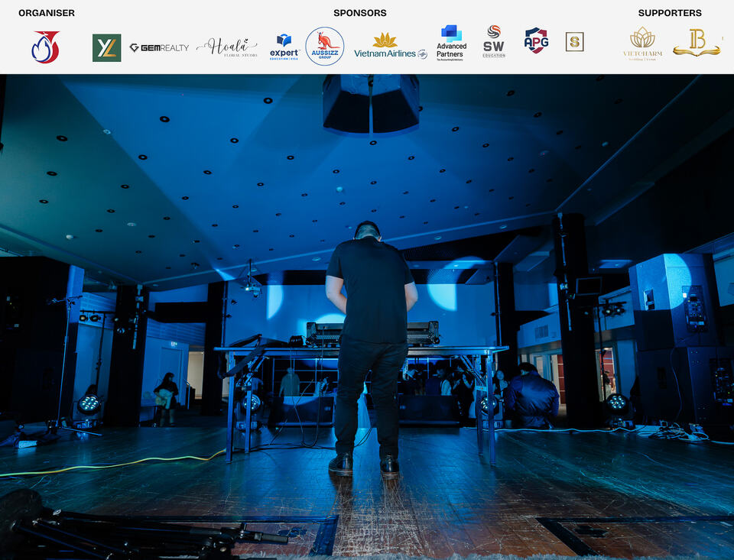Click the gold B supporter logo

[x=697, y=43]
